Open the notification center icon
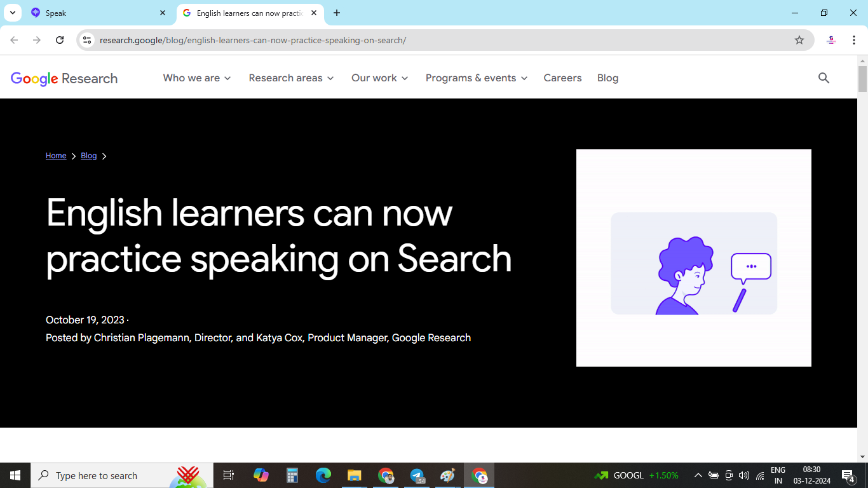This screenshot has width=868, height=488. (848, 475)
